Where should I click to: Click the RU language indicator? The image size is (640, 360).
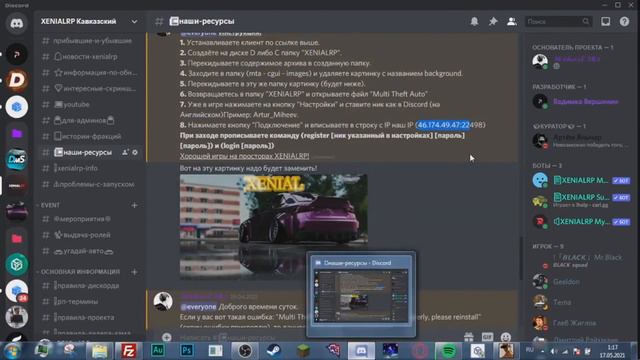(x=530, y=350)
